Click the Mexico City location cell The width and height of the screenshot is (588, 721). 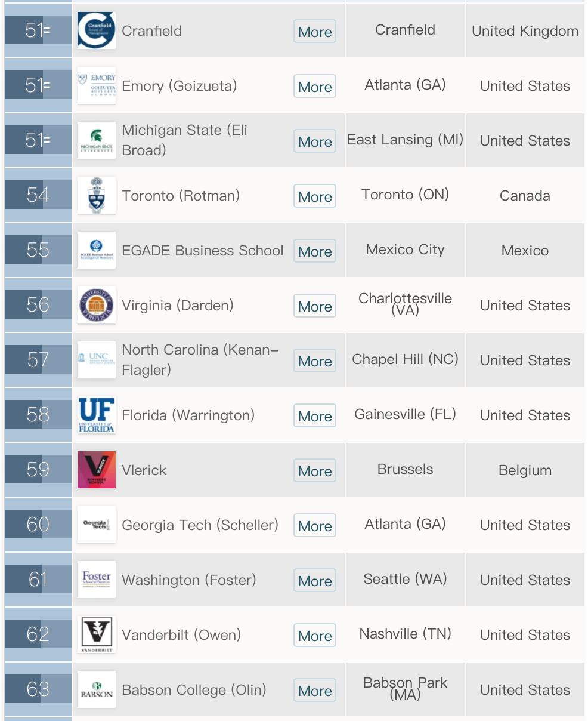pos(406,249)
